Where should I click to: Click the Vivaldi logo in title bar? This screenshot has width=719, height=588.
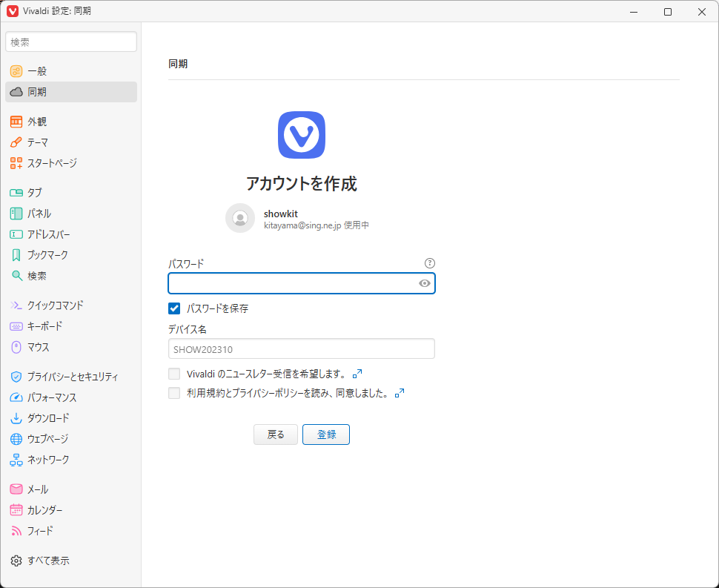point(13,11)
